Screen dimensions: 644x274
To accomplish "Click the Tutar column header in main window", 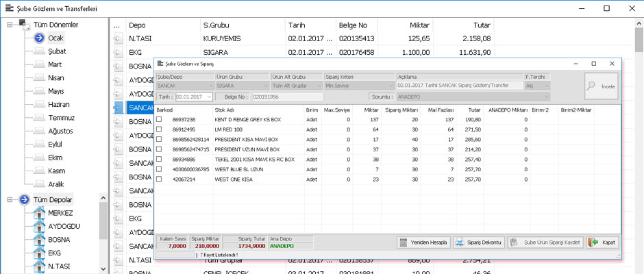I will tap(464, 25).
